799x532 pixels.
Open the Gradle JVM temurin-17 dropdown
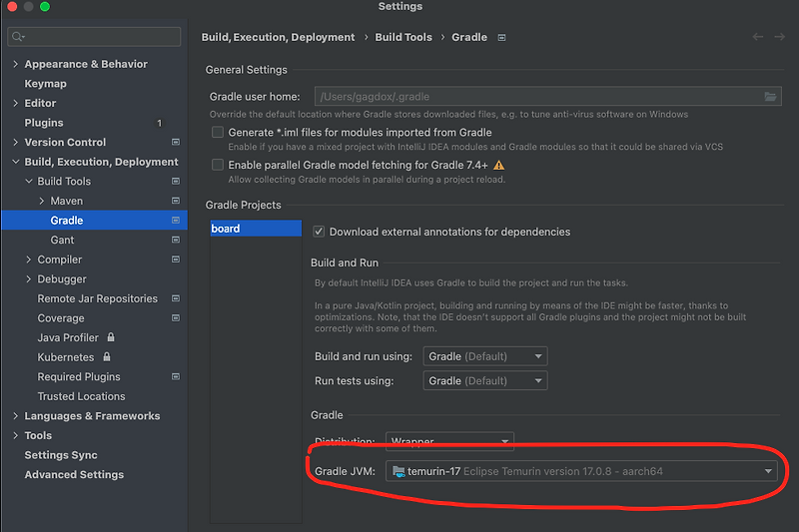581,471
